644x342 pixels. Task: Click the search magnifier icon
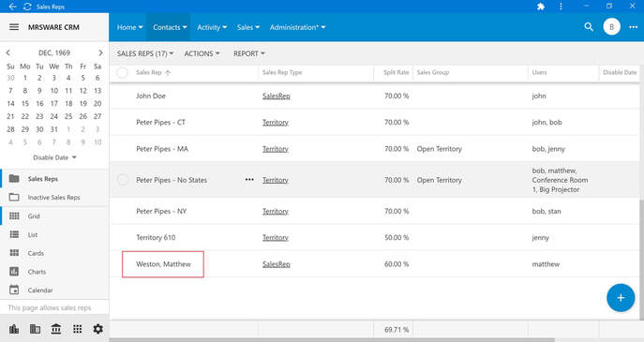[589, 27]
